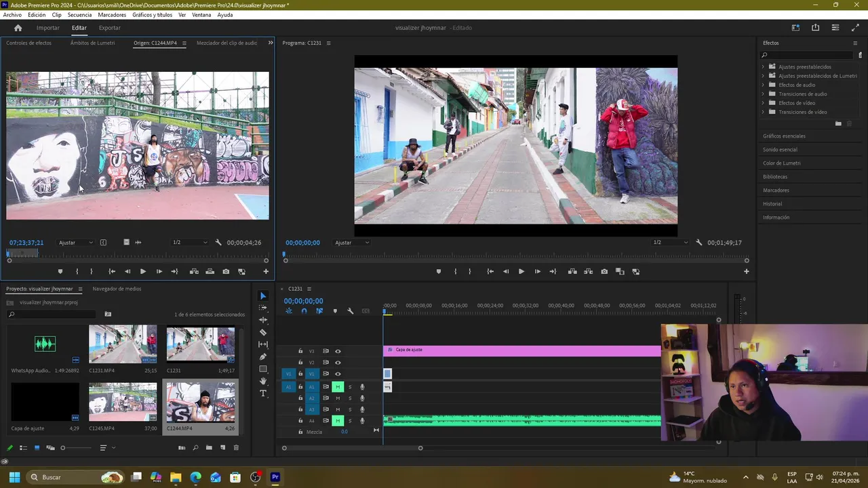Image resolution: width=868 pixels, height=488 pixels.
Task: Open Source monitor wrench settings
Action: (218, 243)
